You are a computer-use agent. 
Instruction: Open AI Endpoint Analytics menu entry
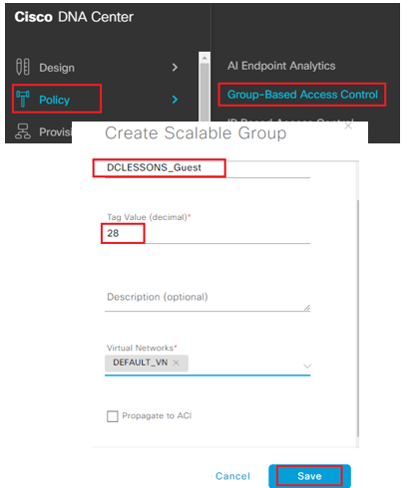[281, 66]
